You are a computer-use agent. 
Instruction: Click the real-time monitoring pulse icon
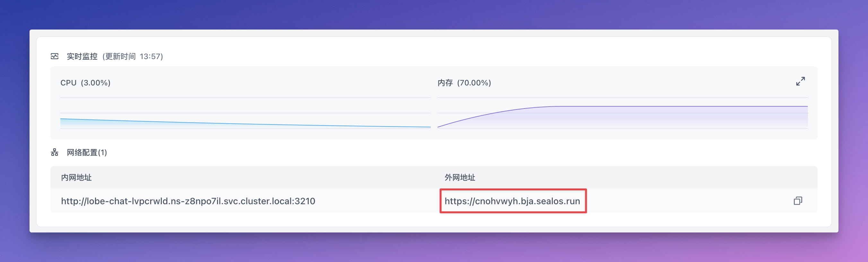pos(55,56)
